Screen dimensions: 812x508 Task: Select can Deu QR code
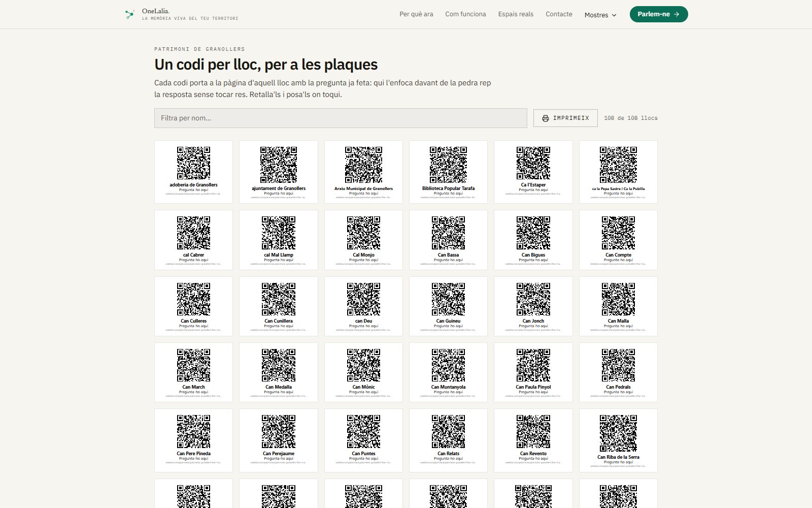pyautogui.click(x=363, y=299)
